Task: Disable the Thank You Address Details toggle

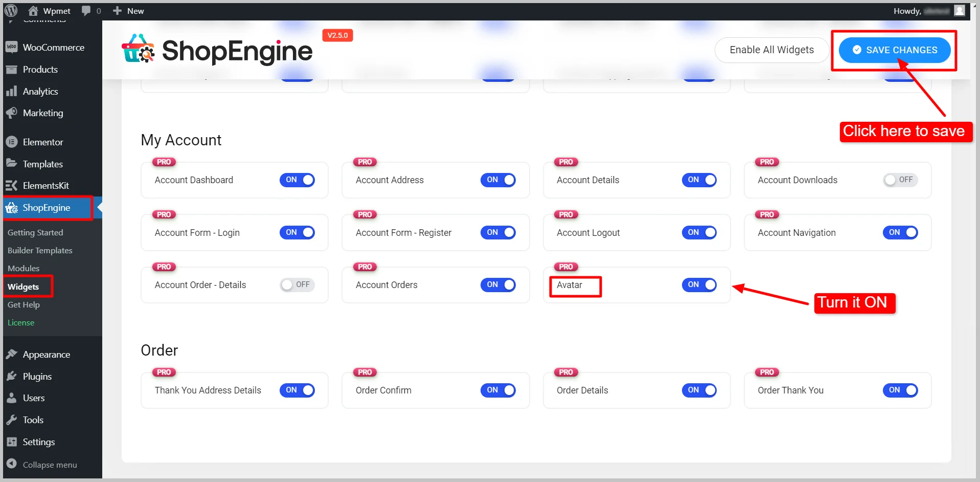Action: 297,390
